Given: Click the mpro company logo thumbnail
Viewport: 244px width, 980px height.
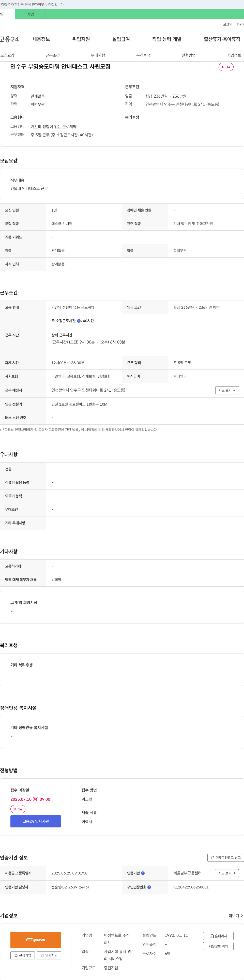Looking at the screenshot, I should point(36,940).
